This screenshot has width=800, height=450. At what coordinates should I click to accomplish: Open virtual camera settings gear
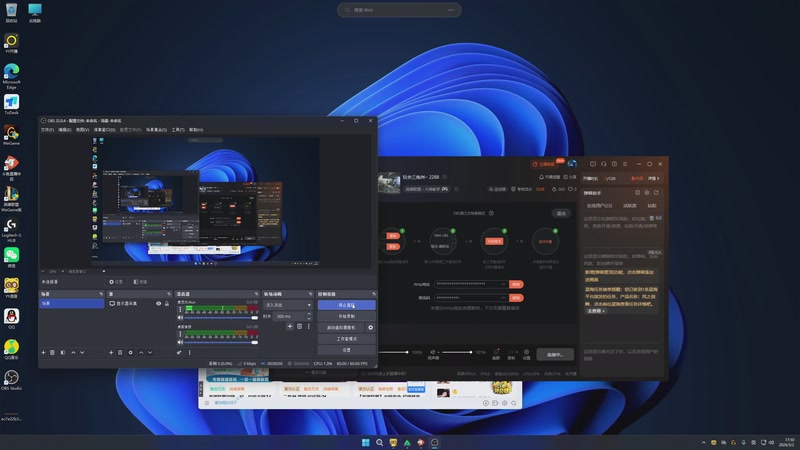(x=370, y=328)
